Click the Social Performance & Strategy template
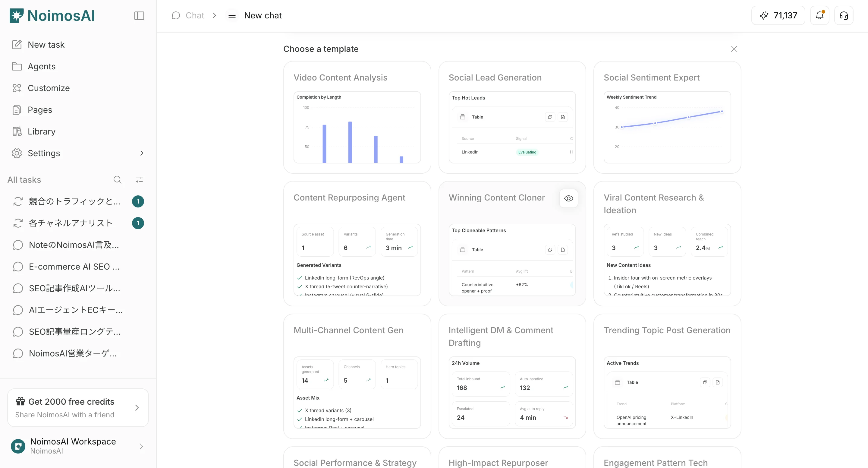 (x=357, y=457)
